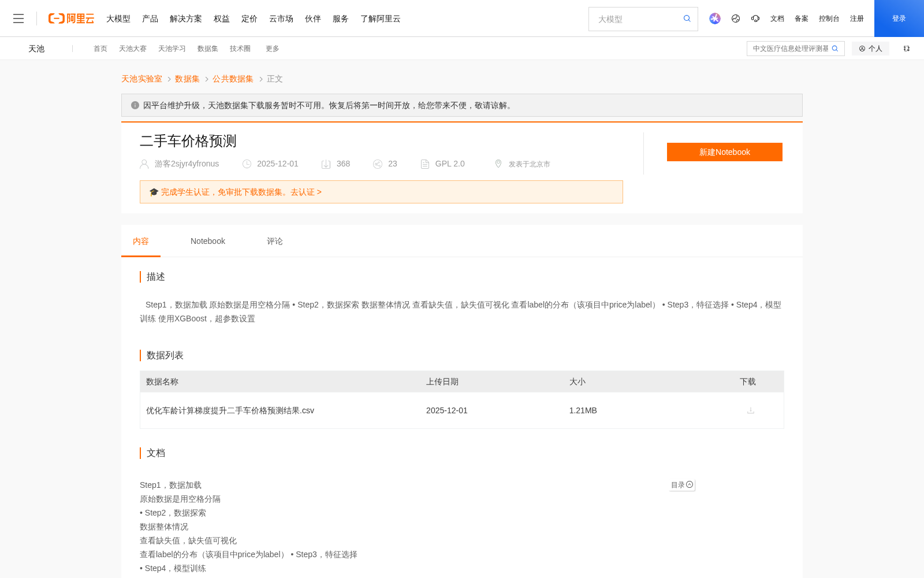The height and width of the screenshot is (578, 924).
Task: Open the 产品 top menu
Action: pyautogui.click(x=150, y=18)
